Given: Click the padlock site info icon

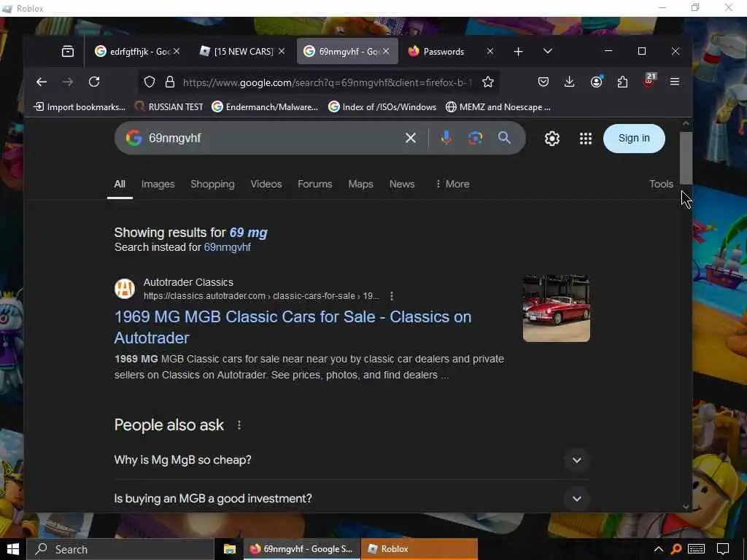Looking at the screenshot, I should (169, 82).
